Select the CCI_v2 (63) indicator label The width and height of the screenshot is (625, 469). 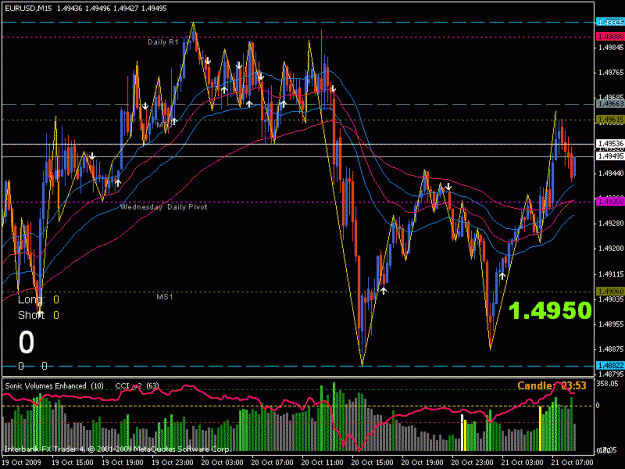[x=137, y=386]
